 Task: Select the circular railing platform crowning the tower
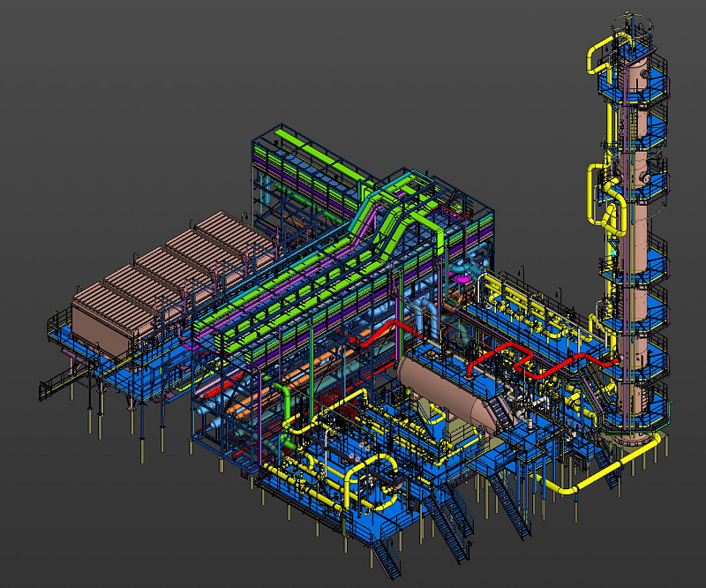pos(633,24)
